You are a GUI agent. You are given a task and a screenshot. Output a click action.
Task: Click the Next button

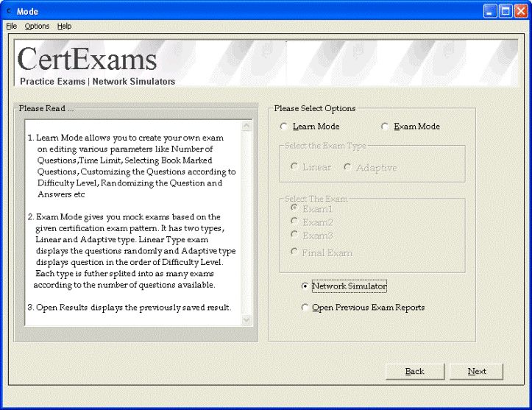coord(476,371)
